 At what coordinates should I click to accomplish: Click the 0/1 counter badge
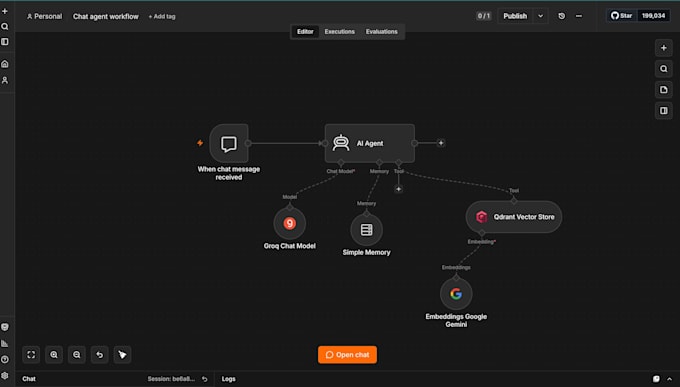pos(484,16)
